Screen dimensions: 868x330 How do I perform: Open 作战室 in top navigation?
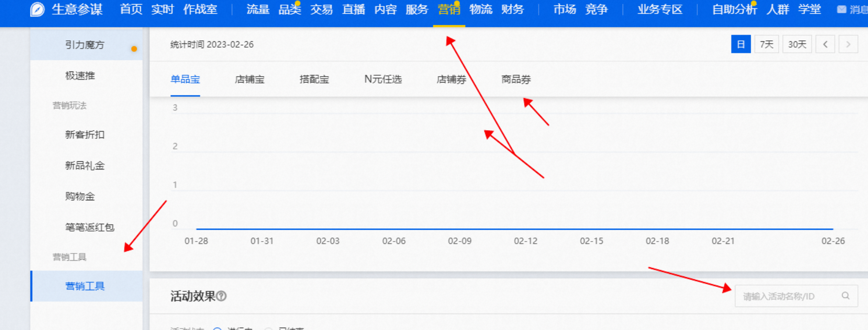[200, 9]
